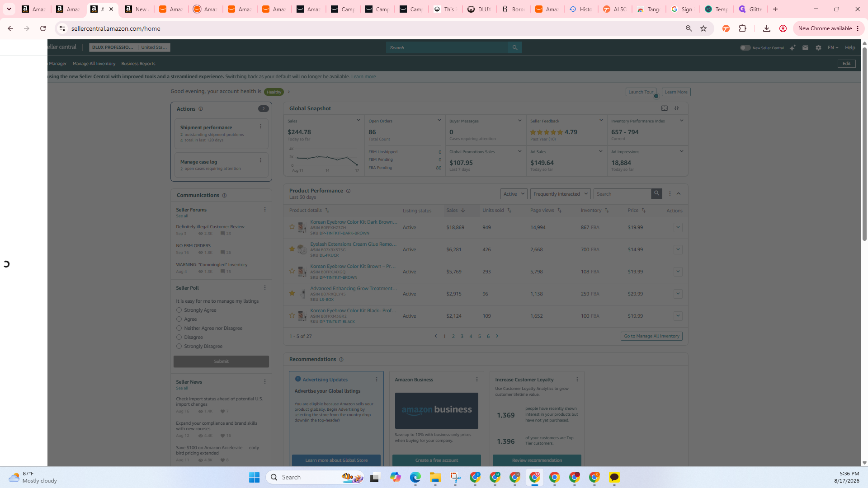The width and height of the screenshot is (868, 488).
Task: Open Business Reports menu item
Action: point(138,64)
